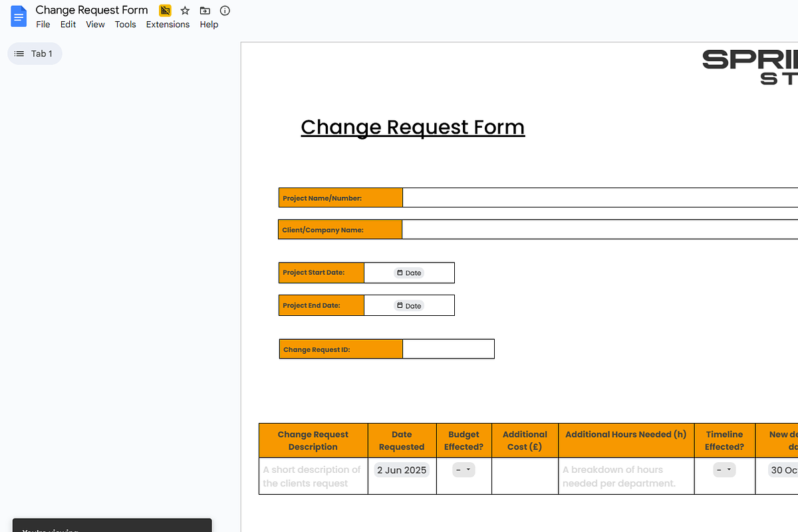Click the 30 Oc date chip
The image size is (798, 532).
[x=783, y=470]
